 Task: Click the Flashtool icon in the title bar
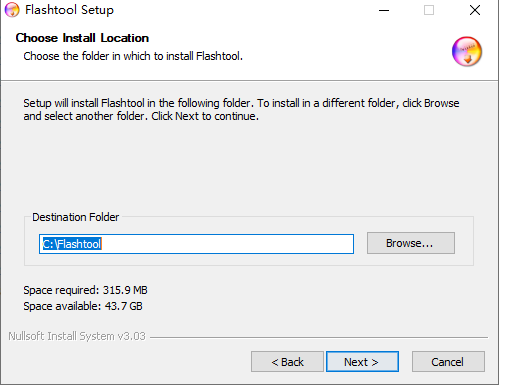coord(12,10)
